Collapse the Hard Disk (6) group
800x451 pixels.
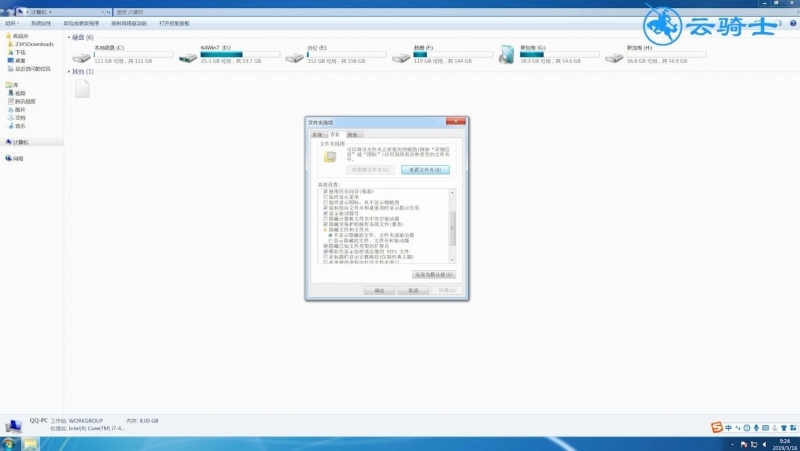coord(69,37)
